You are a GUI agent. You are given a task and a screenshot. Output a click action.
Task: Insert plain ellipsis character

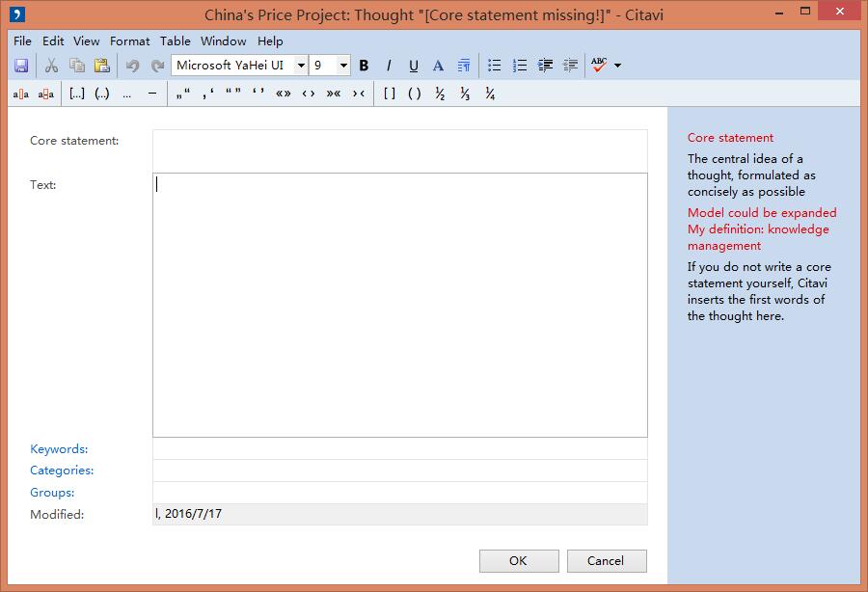pyautogui.click(x=126, y=94)
